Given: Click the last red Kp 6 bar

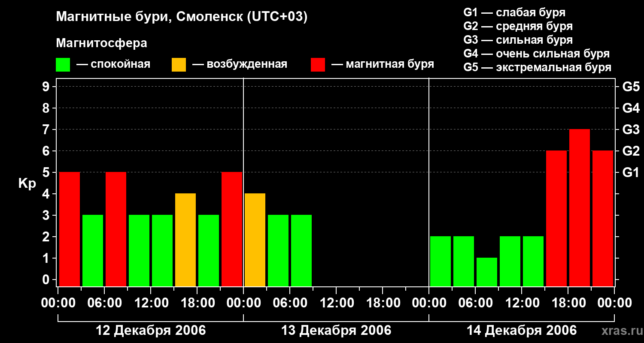Looking at the screenshot, I should [603, 218].
